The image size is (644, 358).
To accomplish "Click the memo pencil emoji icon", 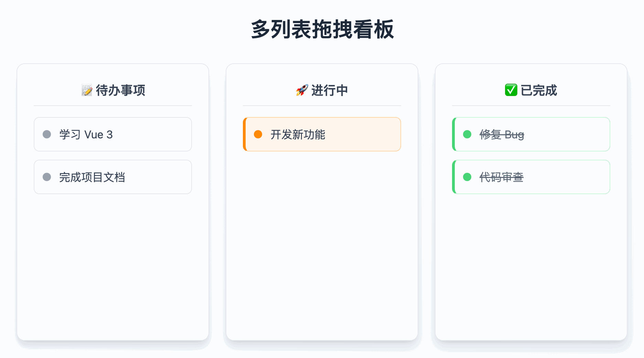I will [x=87, y=90].
